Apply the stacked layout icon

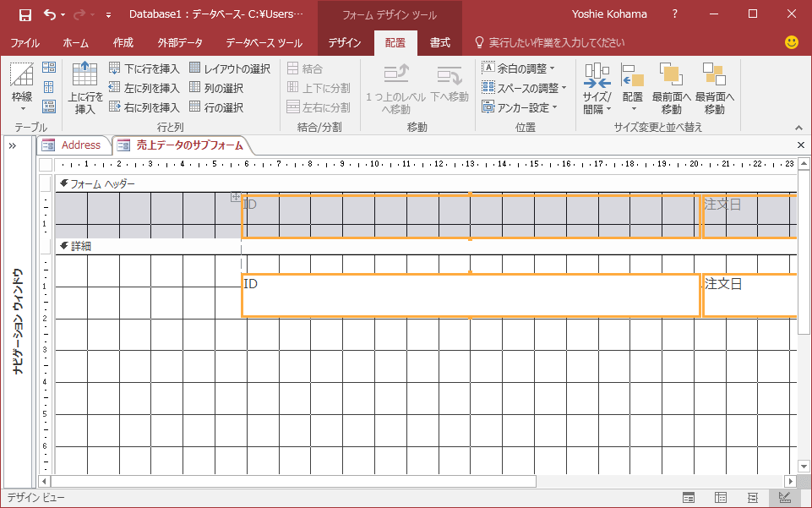point(49,67)
